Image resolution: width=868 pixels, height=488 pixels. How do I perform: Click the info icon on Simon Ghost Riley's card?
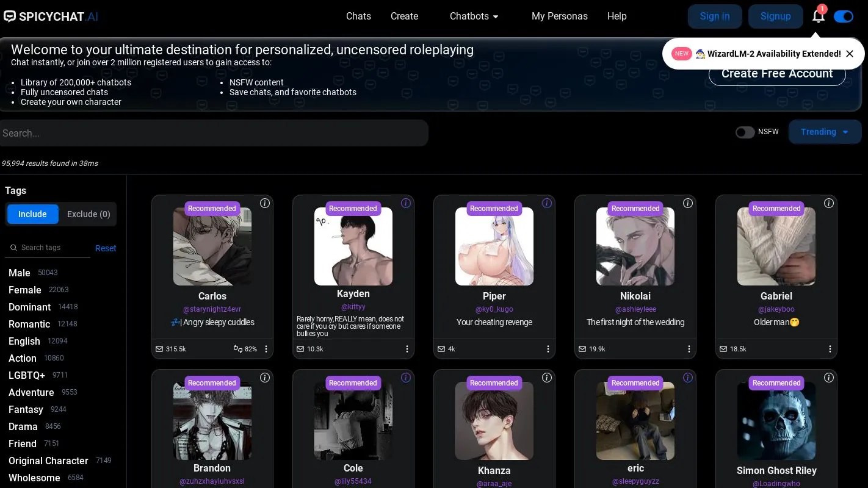pyautogui.click(x=829, y=378)
